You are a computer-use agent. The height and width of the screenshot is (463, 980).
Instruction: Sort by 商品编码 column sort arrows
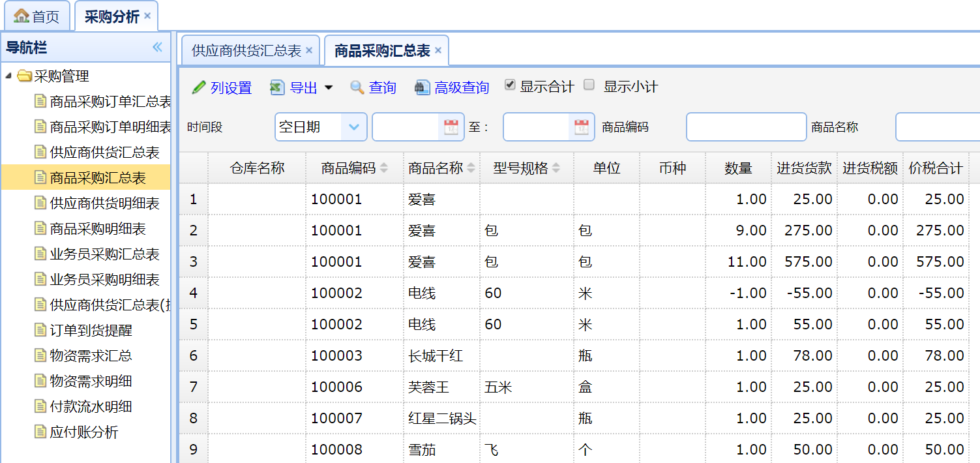pyautogui.click(x=384, y=168)
